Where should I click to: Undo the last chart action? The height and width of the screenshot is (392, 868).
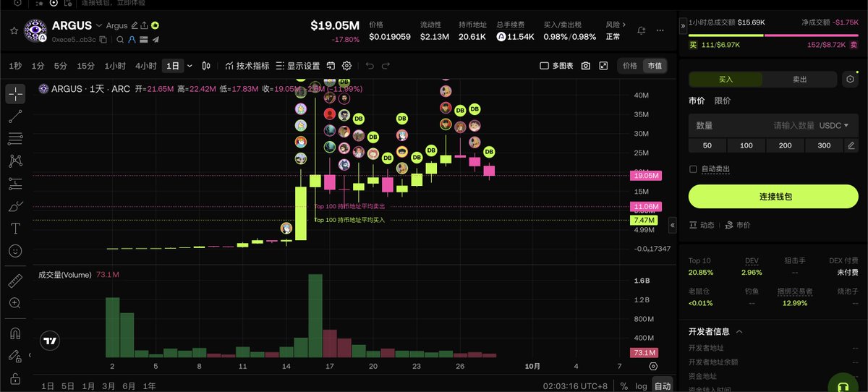click(x=370, y=66)
